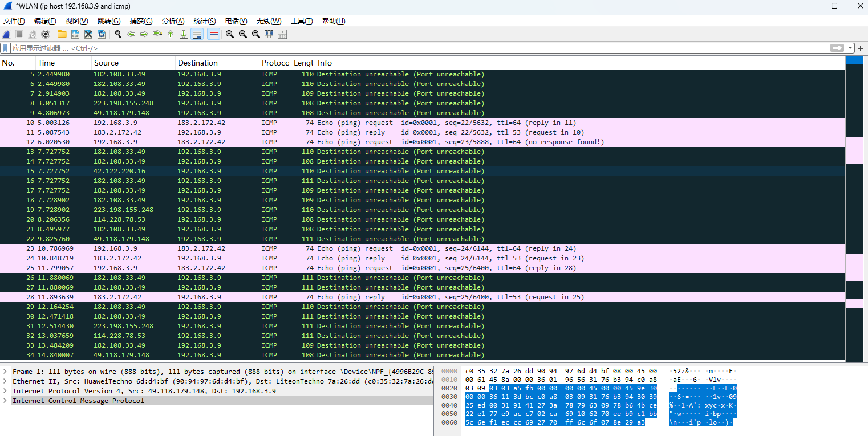Go to specified packet icon
This screenshot has height=436, width=868.
[x=157, y=34]
